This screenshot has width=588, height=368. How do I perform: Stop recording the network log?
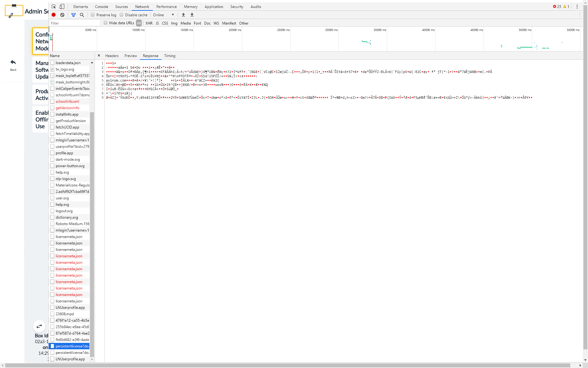pyautogui.click(x=54, y=15)
